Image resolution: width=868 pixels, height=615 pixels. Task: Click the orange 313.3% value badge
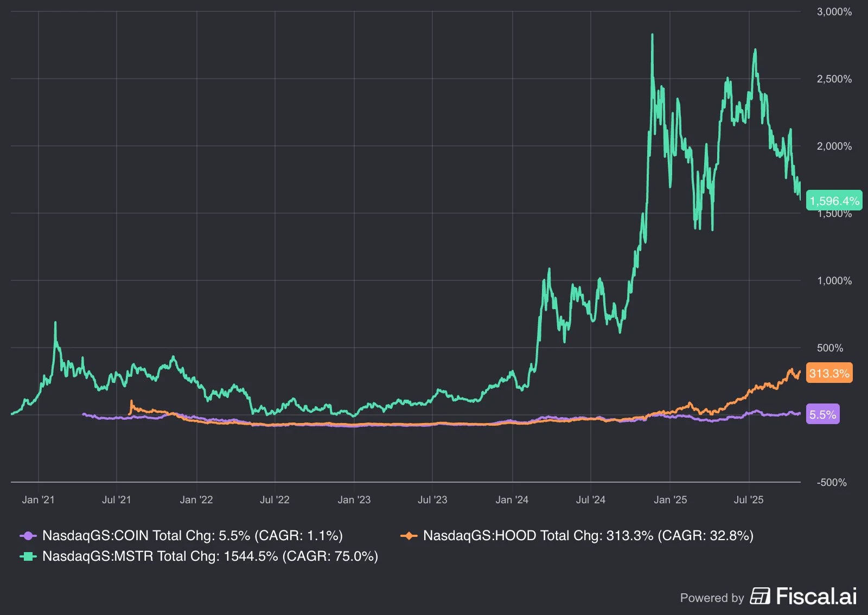click(829, 373)
